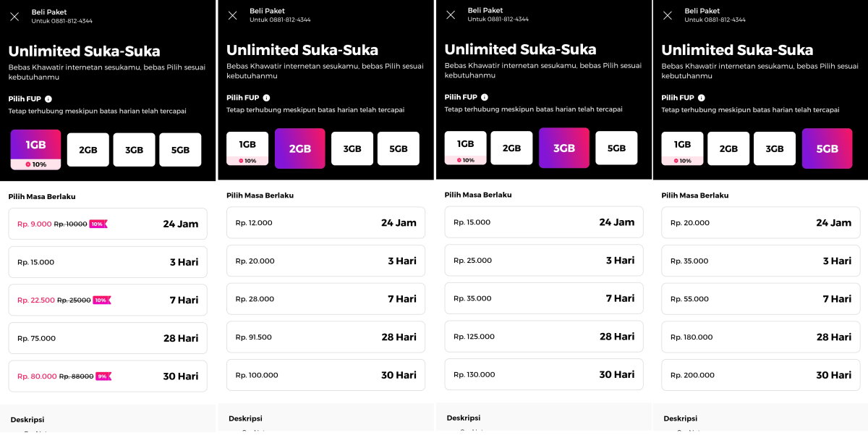Close the third Beli Paket panel
Image resolution: width=868 pixels, height=438 pixels.
tap(450, 14)
